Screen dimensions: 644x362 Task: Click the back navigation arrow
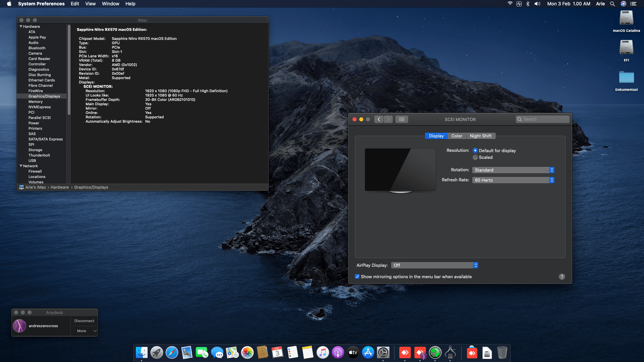pos(379,119)
